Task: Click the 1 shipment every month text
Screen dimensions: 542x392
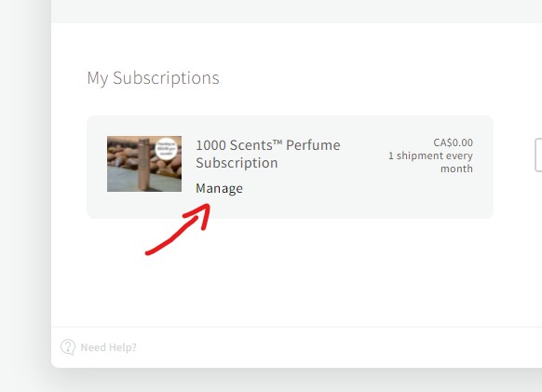Action: click(430, 162)
